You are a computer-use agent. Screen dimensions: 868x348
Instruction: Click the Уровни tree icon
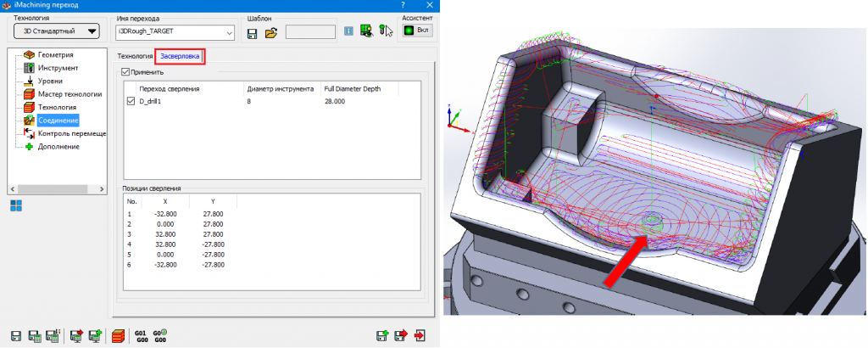pyautogui.click(x=30, y=81)
